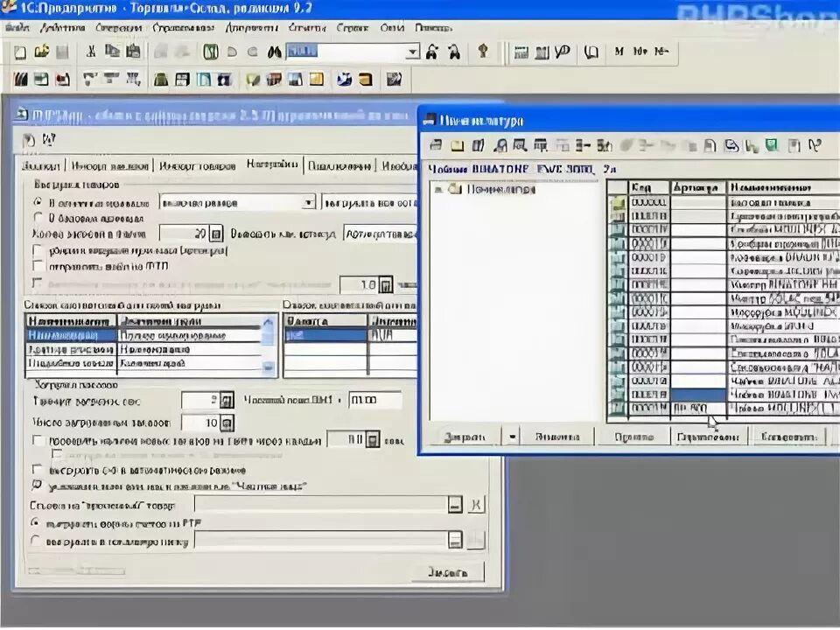840x630 pixels.
Task: Click the New item icon in Номенклатура toolbar
Action: 436,144
